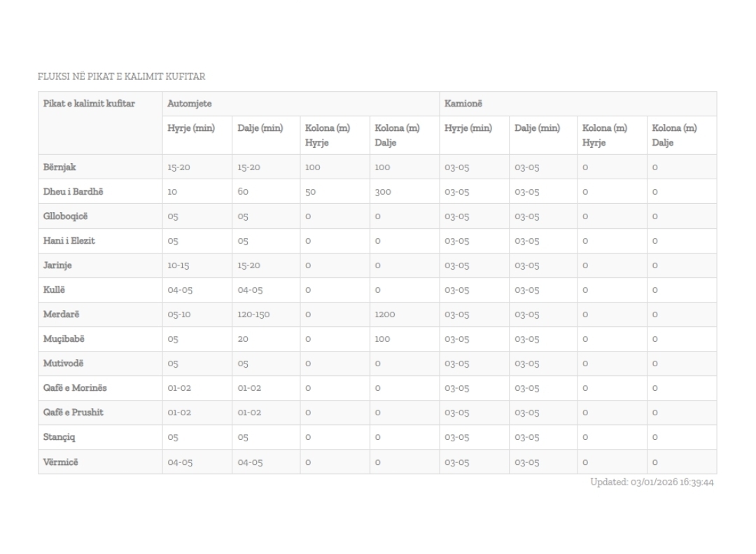
Task: Click the Stançiq row label
Action: [59, 437]
